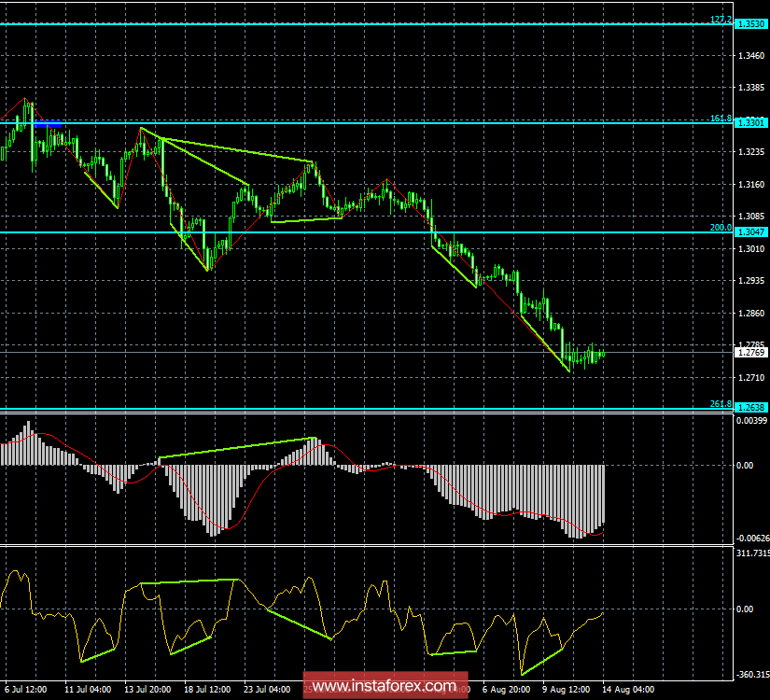This screenshot has width=770, height=700.
Task: Click the 23 Jul 04:00 time label
Action: (x=266, y=690)
